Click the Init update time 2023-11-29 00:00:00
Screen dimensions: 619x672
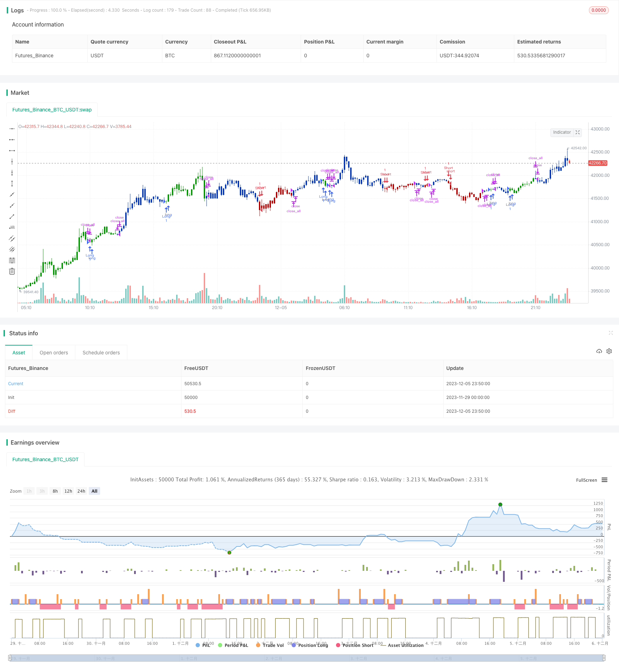468,398
